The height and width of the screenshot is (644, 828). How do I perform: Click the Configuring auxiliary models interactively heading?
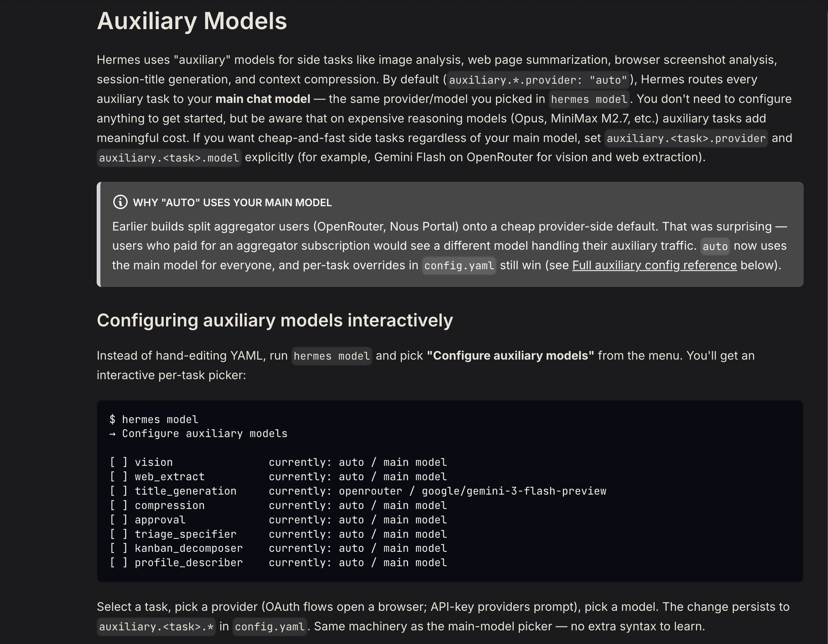point(275,320)
